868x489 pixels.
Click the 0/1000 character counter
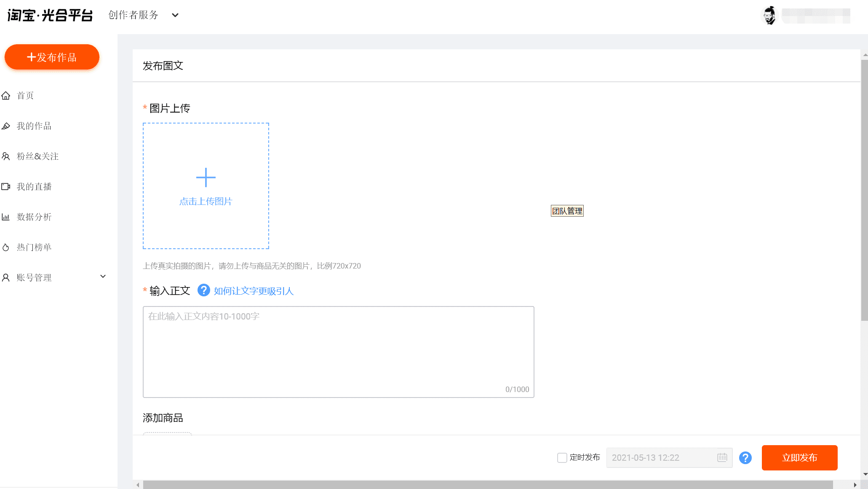pos(517,390)
